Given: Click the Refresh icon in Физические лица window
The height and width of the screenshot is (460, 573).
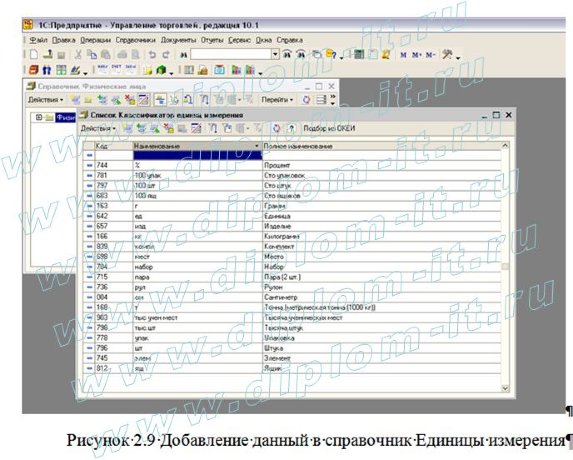Looking at the screenshot, I should [x=307, y=99].
